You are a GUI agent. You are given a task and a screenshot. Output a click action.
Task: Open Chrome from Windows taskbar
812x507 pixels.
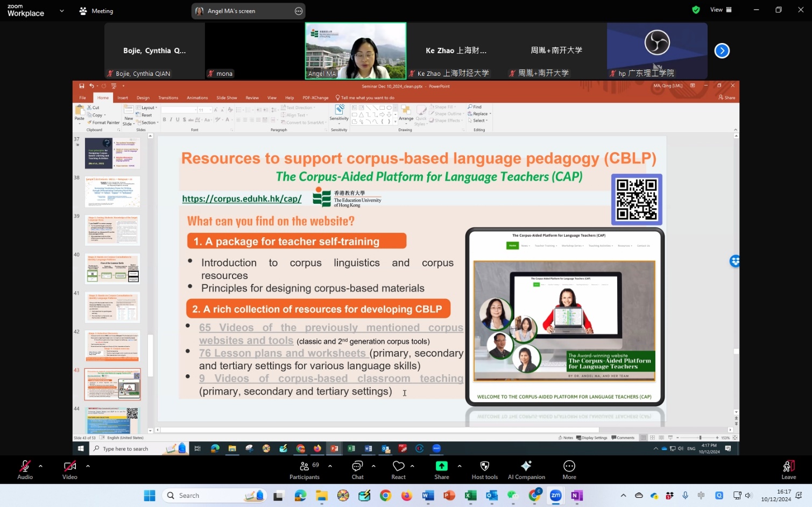[385, 496]
